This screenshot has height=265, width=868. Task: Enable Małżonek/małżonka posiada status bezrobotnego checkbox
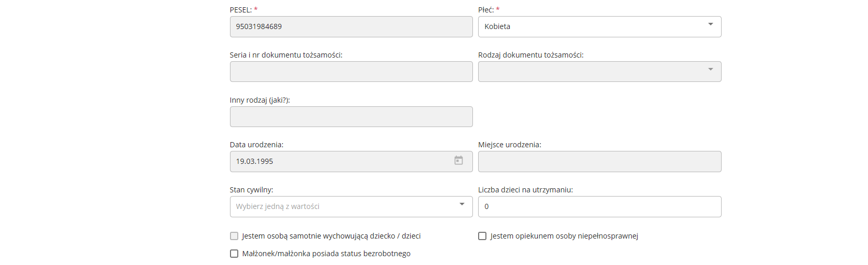[234, 254]
